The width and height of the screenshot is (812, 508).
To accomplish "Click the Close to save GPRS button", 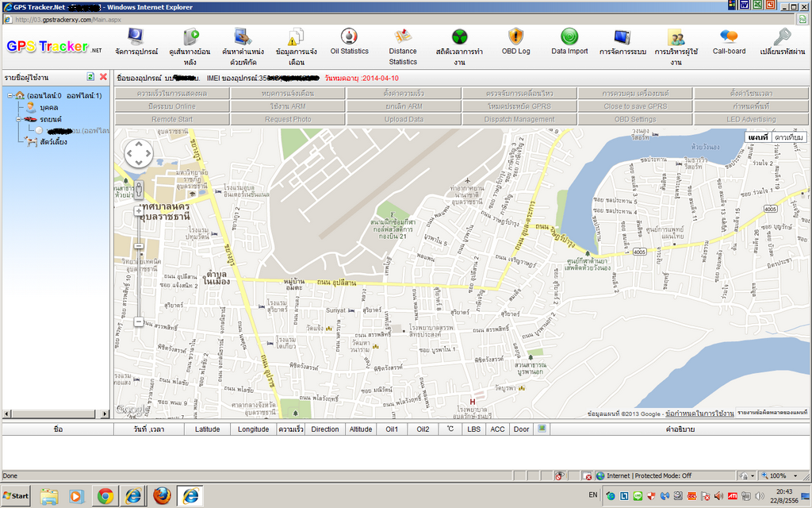I will point(635,106).
